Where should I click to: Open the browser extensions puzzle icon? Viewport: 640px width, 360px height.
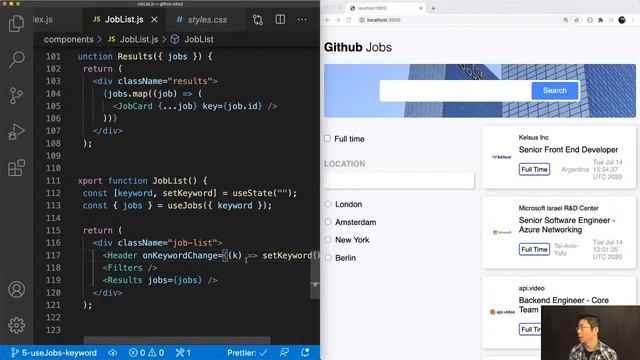pyautogui.click(x=600, y=20)
